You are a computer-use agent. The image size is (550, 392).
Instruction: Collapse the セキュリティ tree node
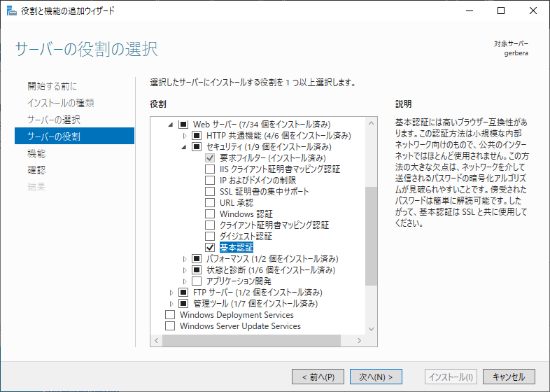click(x=185, y=147)
